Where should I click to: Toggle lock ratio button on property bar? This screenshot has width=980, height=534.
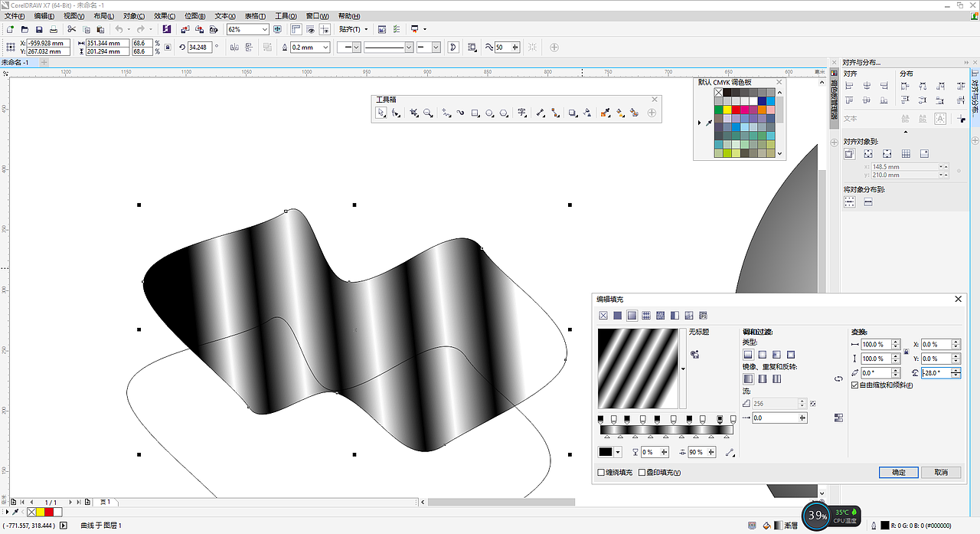click(168, 47)
